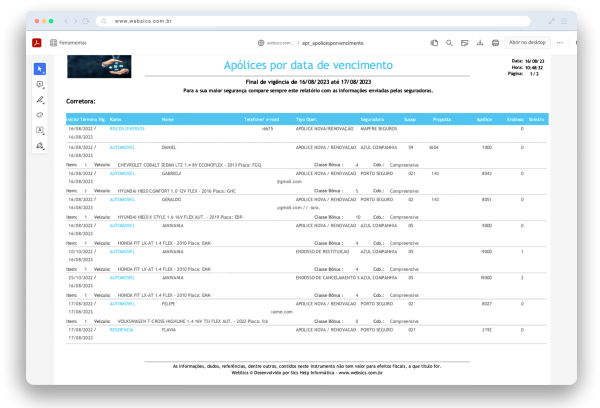Open the comments panel icon
This screenshot has width=600, height=408.
coord(465,43)
